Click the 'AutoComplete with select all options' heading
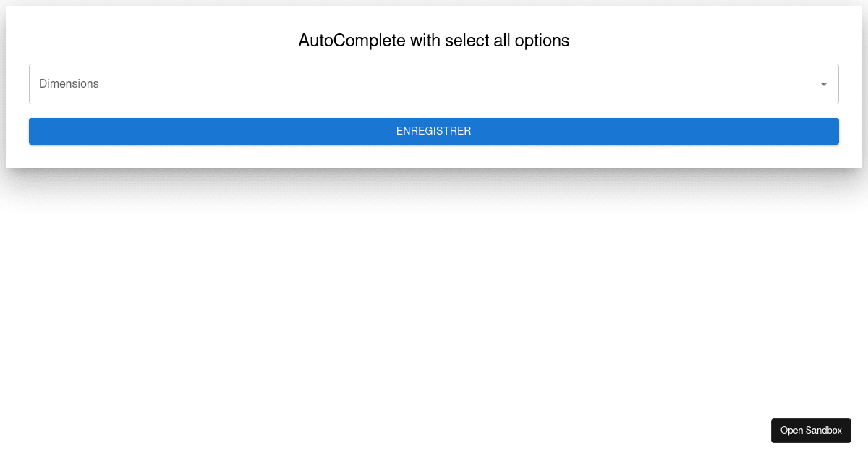 pyautogui.click(x=434, y=41)
